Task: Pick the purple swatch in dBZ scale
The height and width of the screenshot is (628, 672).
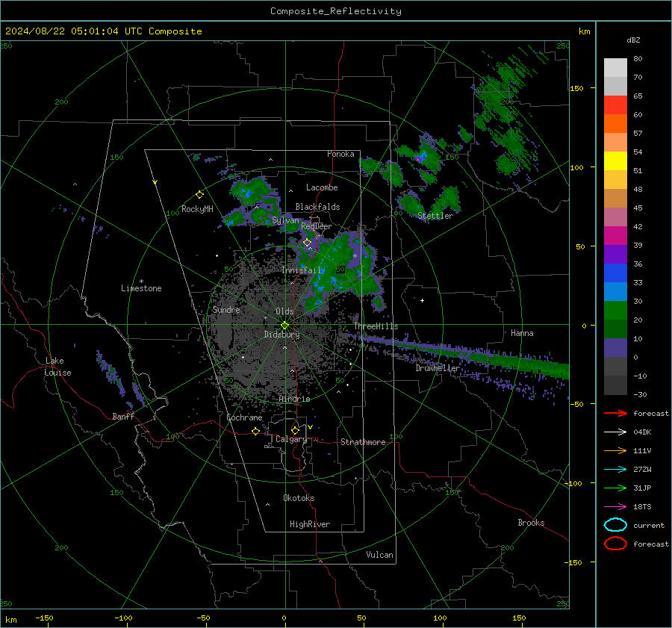Action: (615, 255)
